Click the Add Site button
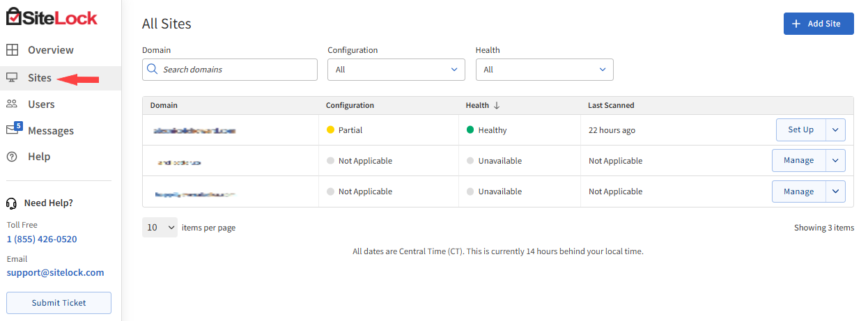The image size is (868, 321). coord(819,24)
